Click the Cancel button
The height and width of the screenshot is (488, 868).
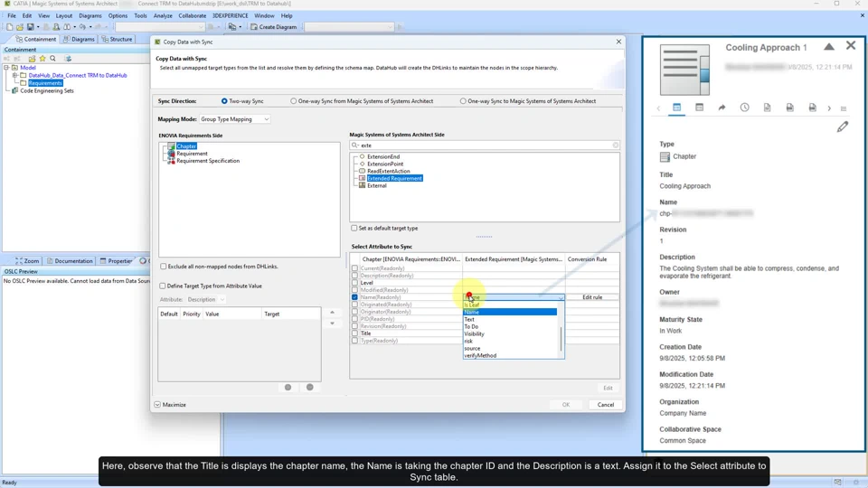point(606,405)
